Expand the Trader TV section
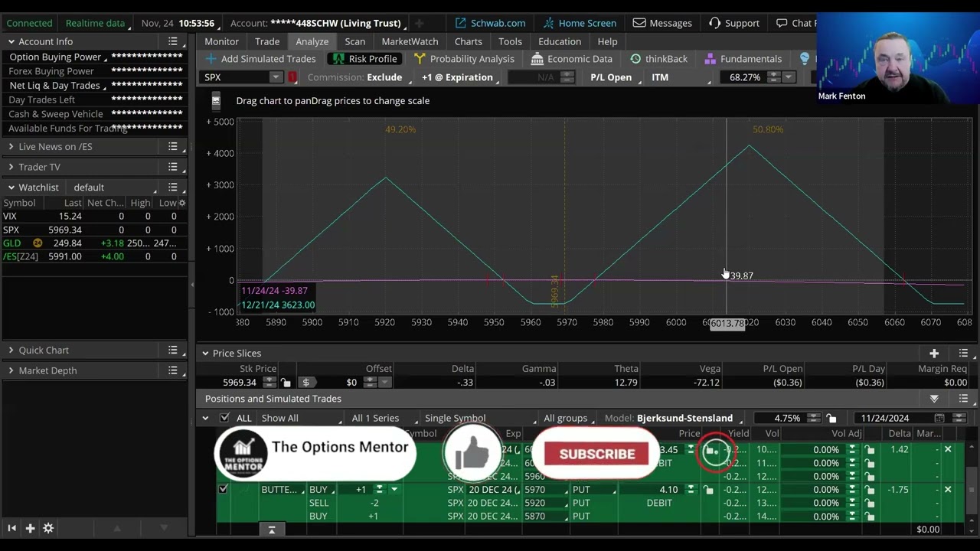This screenshot has height=551, width=980. click(11, 167)
